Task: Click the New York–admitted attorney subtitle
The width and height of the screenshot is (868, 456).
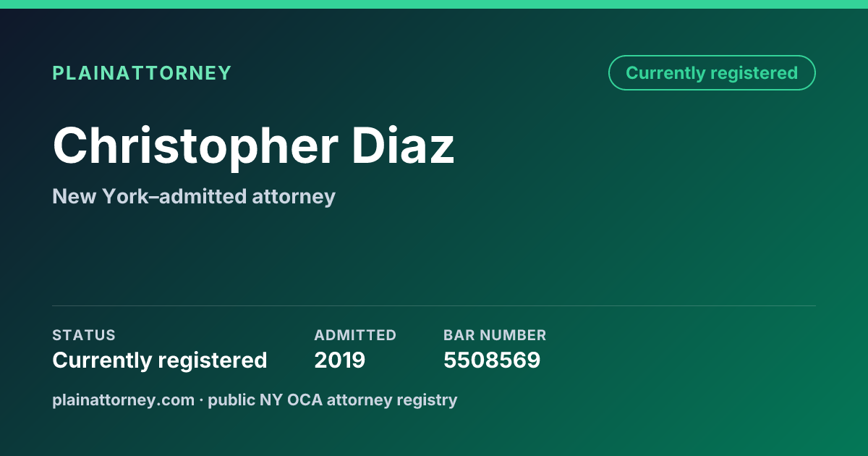Action: pyautogui.click(x=194, y=196)
